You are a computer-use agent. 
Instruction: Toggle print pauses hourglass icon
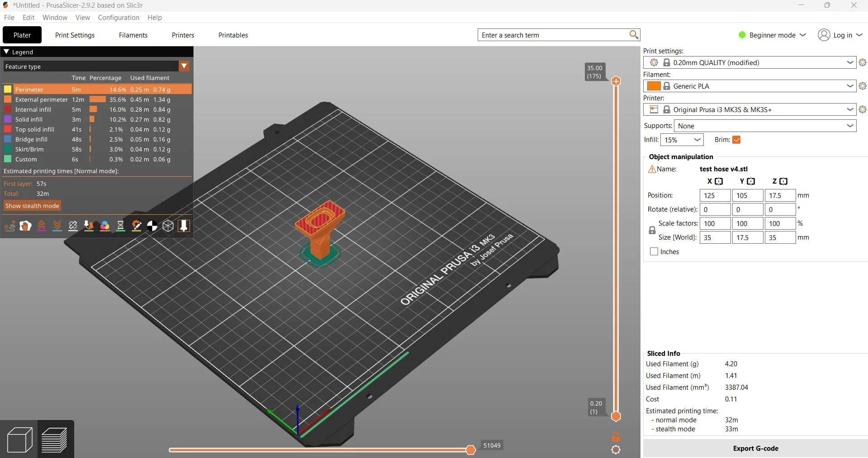[121, 226]
